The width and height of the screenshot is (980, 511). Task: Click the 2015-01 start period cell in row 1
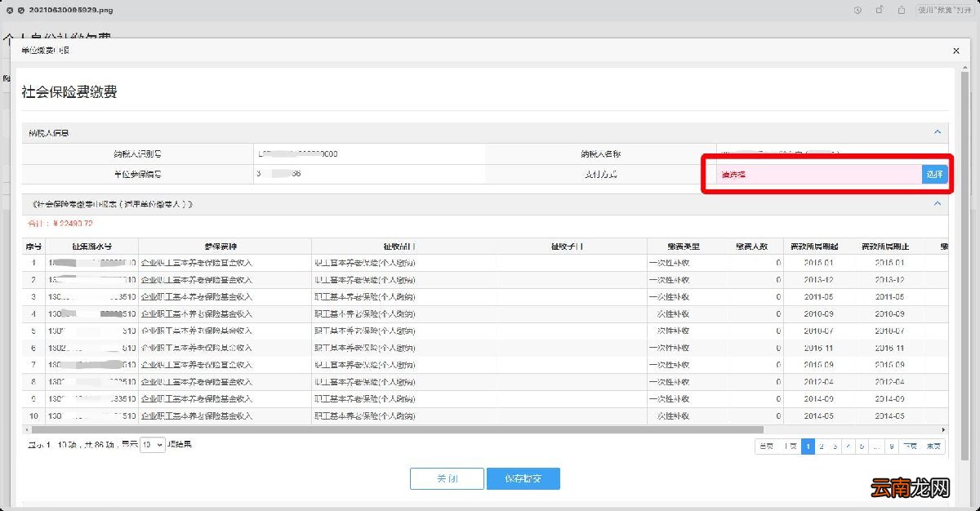pyautogui.click(x=817, y=263)
